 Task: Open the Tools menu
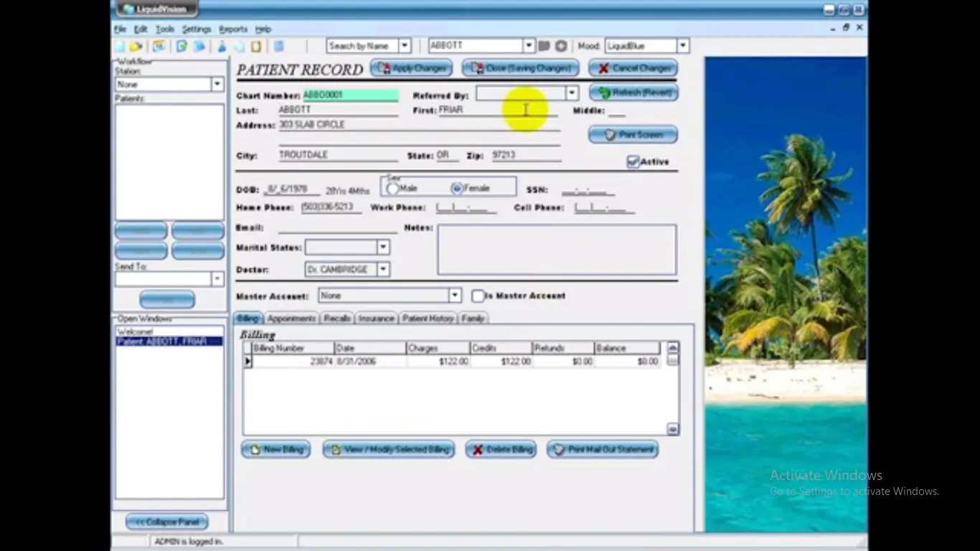coord(164,29)
